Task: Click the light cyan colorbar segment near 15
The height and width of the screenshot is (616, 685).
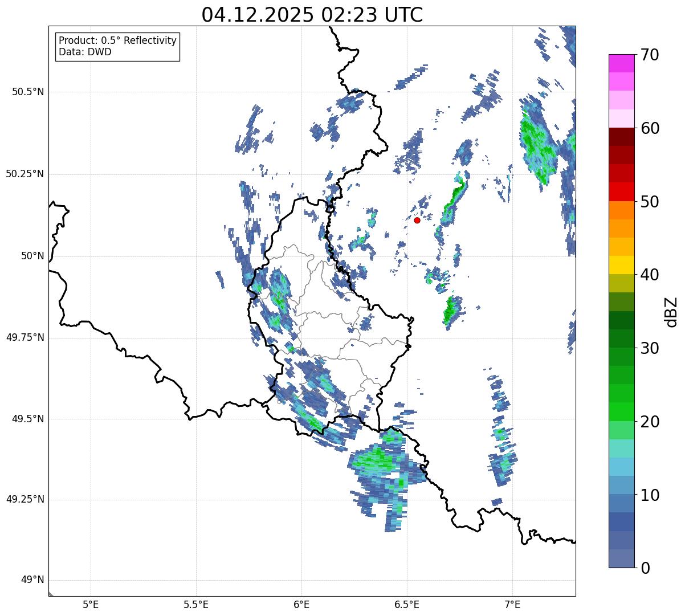Action: click(622, 448)
